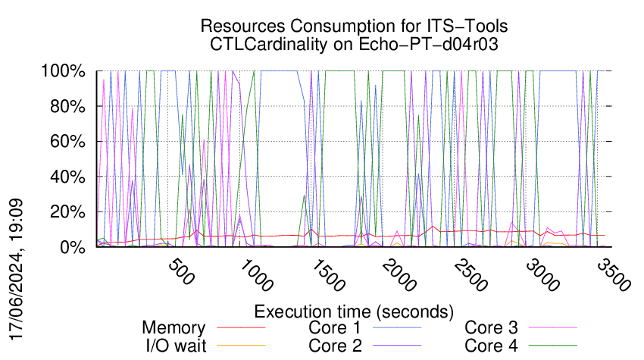
Task: Click the 2000 x-axis tick label
Action: pyautogui.click(x=399, y=276)
